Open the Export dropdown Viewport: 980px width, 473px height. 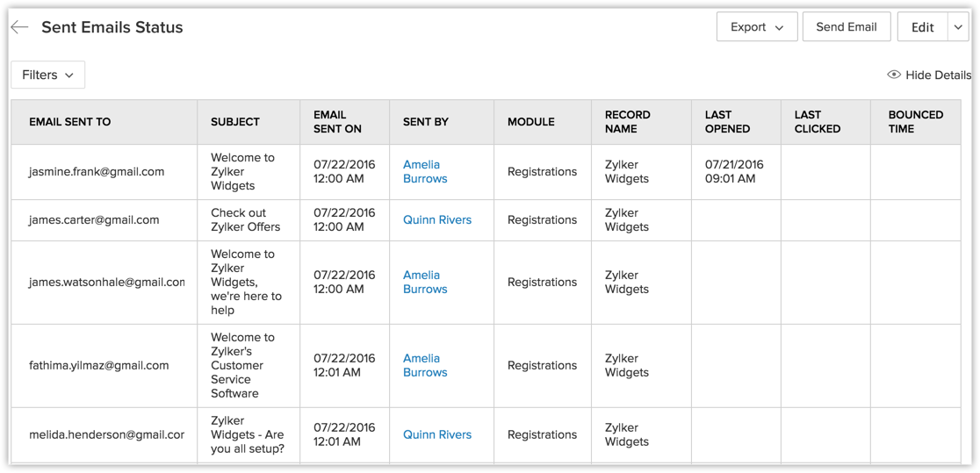point(756,27)
